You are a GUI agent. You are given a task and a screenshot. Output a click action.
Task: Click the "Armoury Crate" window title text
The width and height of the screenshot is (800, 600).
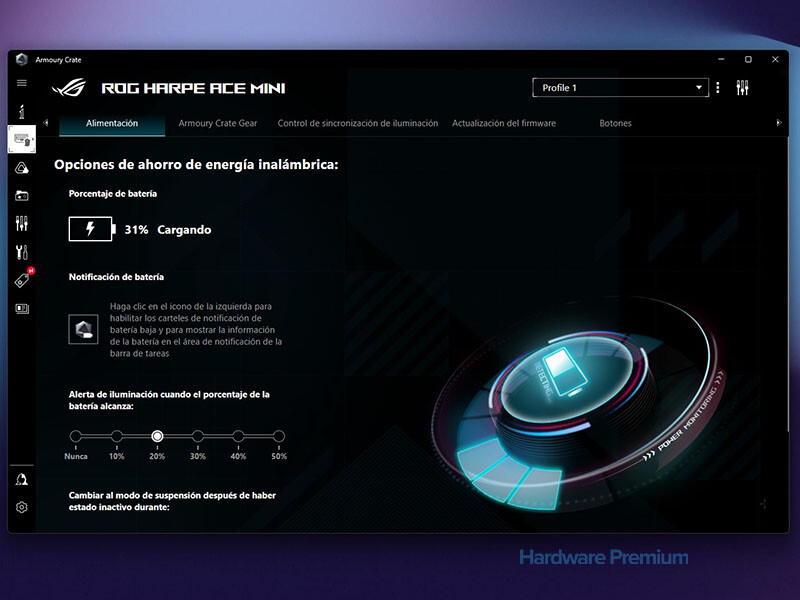pos(58,60)
